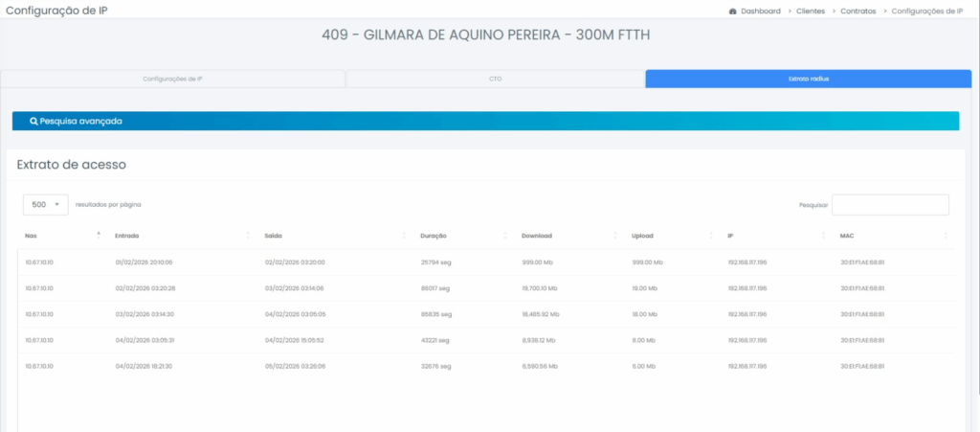Sort the table by Upload column
The width and height of the screenshot is (980, 432).
click(x=642, y=236)
